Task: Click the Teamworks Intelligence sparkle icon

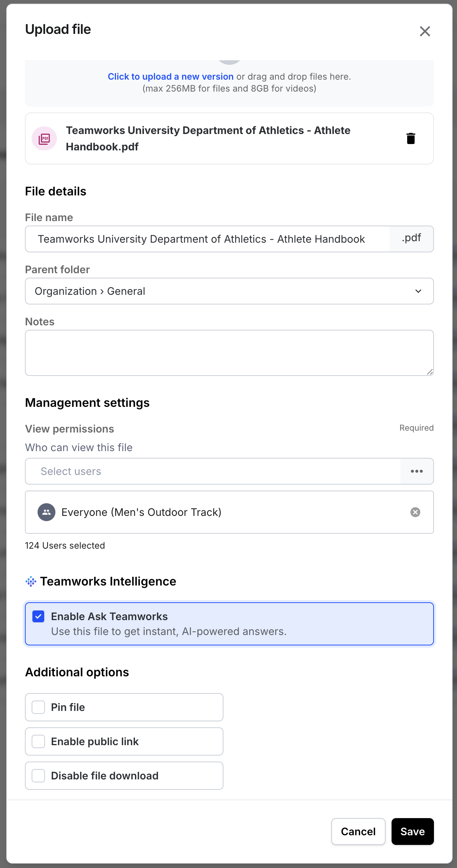Action: click(x=31, y=581)
